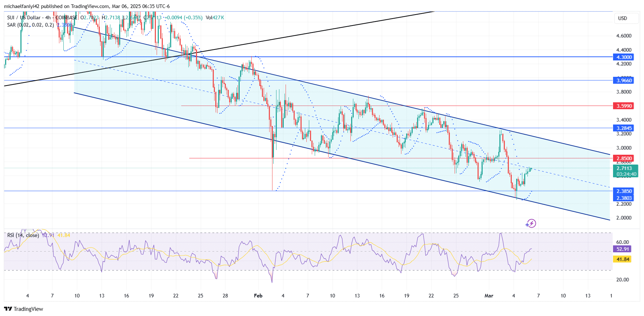Click the red 3.5990 price label

624,106
